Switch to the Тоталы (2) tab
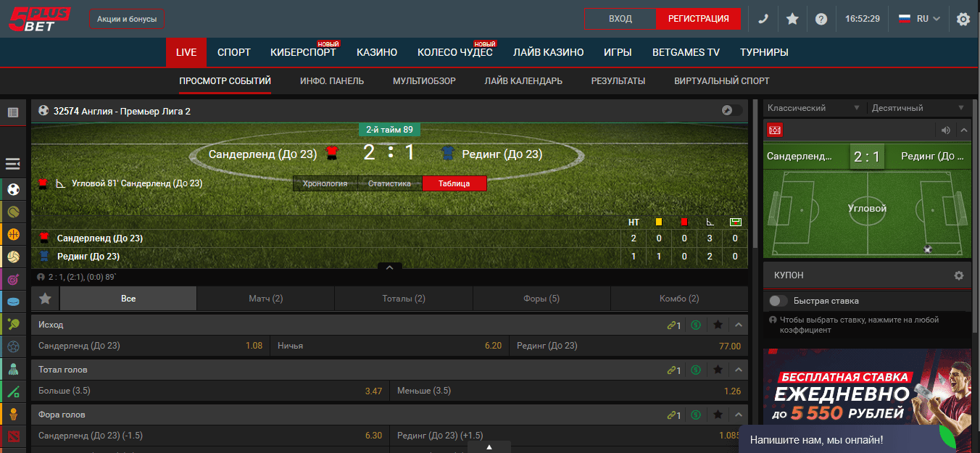This screenshot has height=453, width=980. point(404,299)
